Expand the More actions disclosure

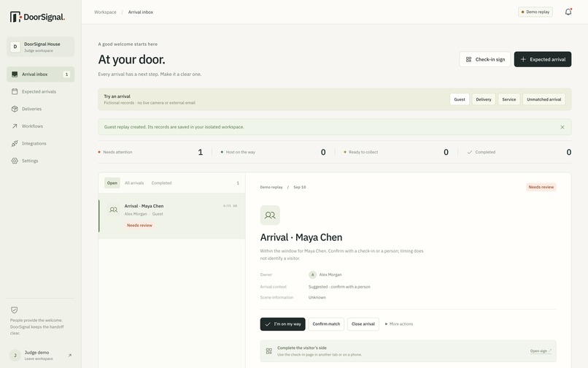click(399, 324)
